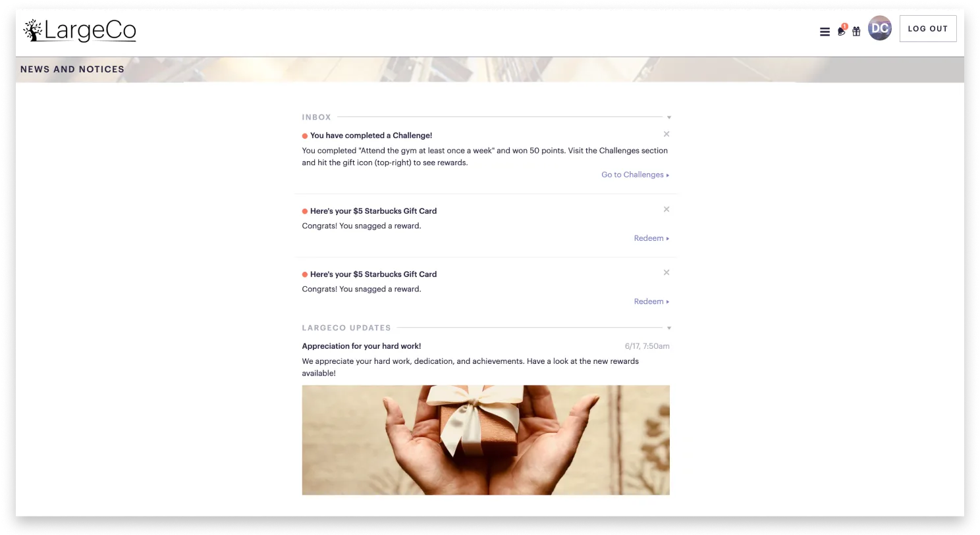Screen dimensions: 980x535
Task: Collapse the Inbox section arrow
Action: [x=669, y=118]
